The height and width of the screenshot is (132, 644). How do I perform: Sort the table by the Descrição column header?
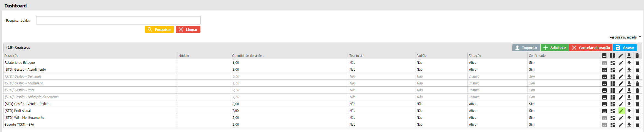12,56
